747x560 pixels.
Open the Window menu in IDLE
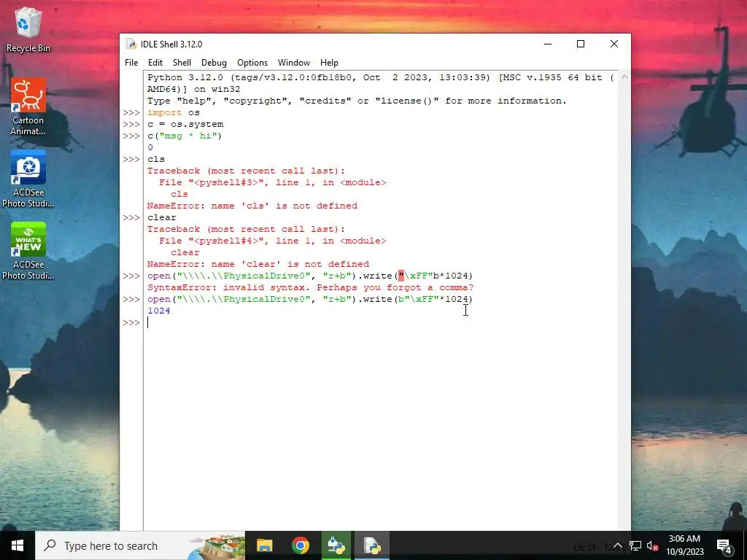(x=294, y=63)
